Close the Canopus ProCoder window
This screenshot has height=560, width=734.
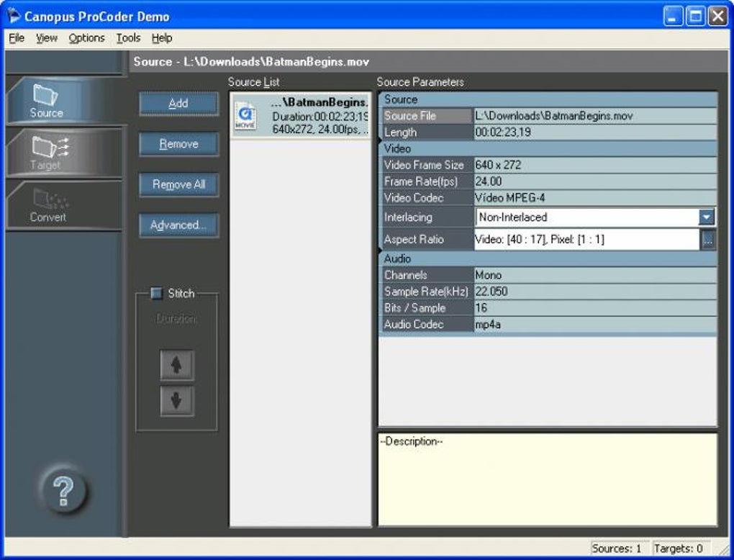click(717, 17)
